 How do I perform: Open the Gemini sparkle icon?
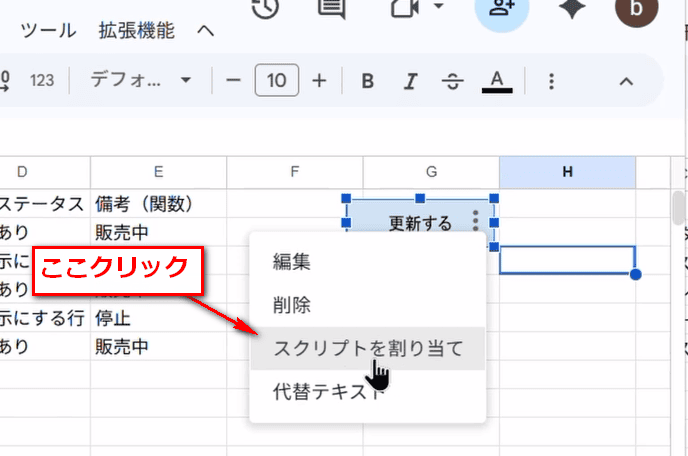pyautogui.click(x=574, y=8)
